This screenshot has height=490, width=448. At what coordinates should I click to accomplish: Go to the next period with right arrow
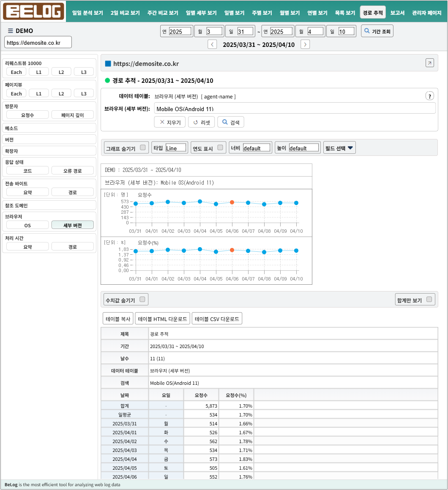(x=305, y=44)
